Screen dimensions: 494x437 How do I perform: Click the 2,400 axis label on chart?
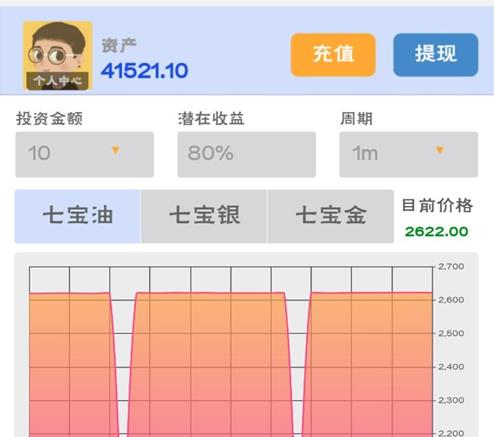coord(451,367)
